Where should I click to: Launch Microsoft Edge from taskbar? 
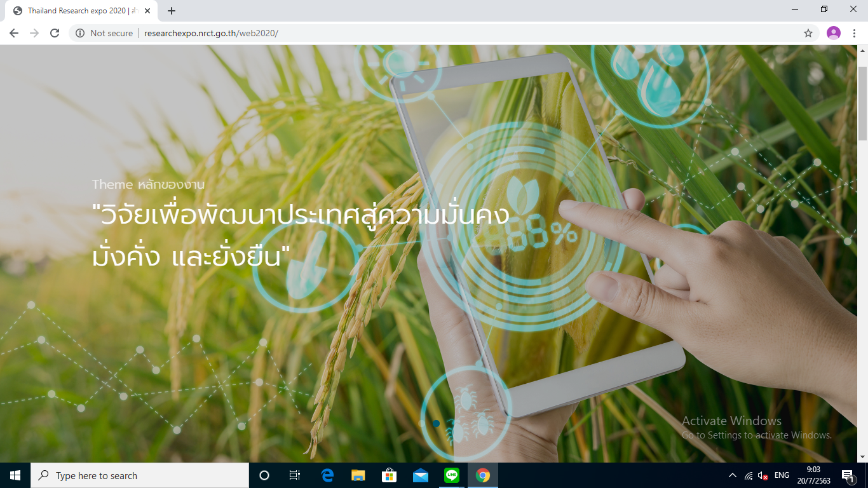327,475
